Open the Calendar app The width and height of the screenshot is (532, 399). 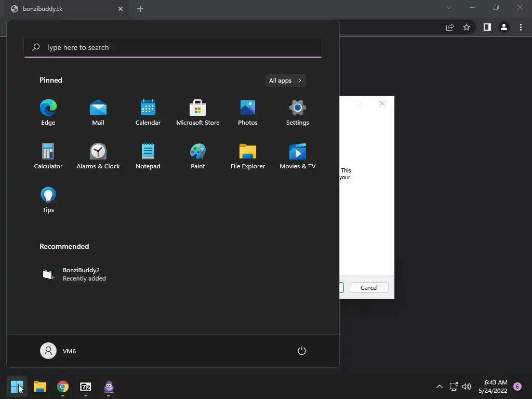(x=148, y=113)
